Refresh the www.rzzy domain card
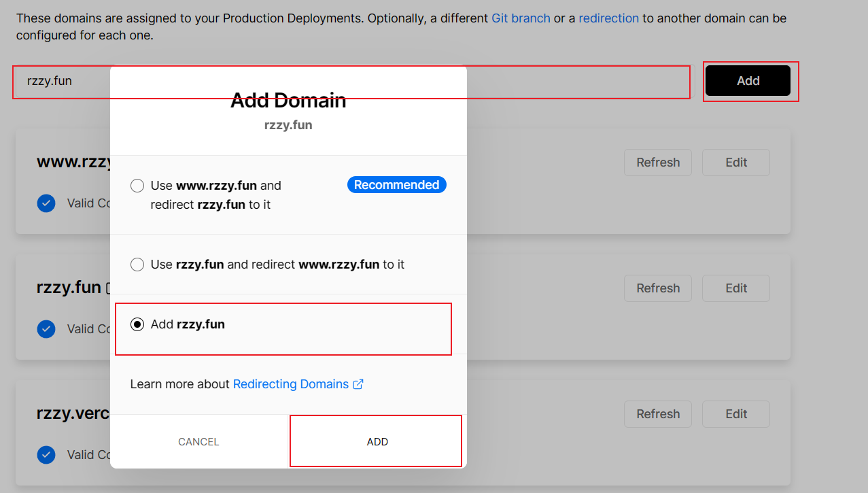Screen dimensions: 868x493 click(657, 163)
